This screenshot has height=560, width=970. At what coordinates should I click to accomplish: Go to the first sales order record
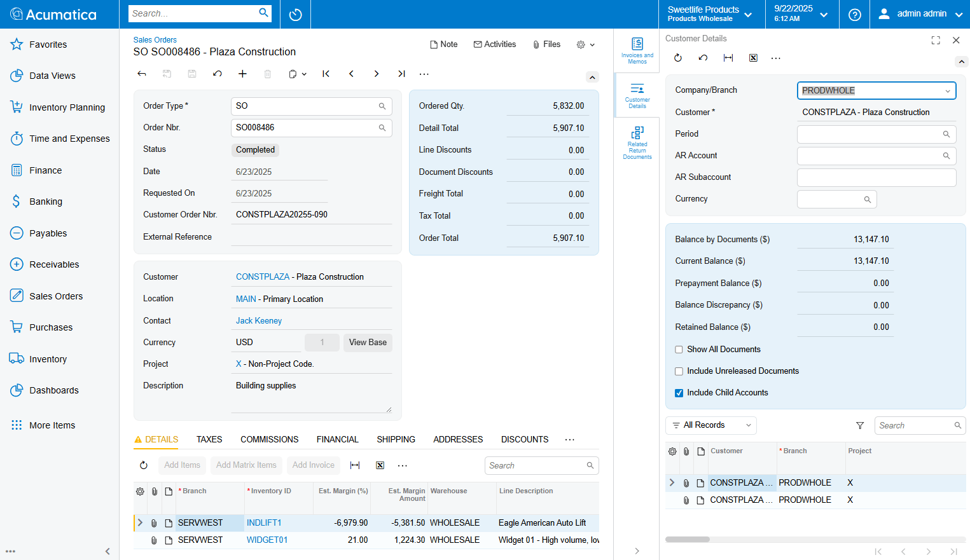(326, 74)
